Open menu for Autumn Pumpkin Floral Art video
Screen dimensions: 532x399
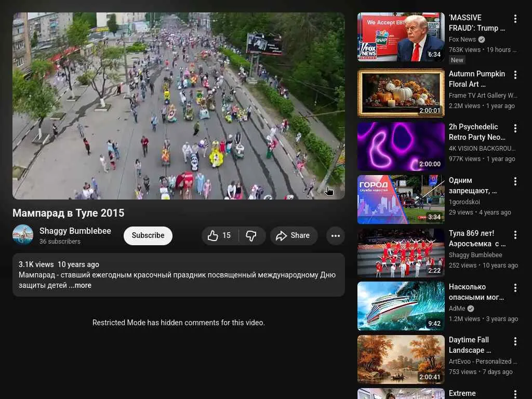click(x=515, y=75)
